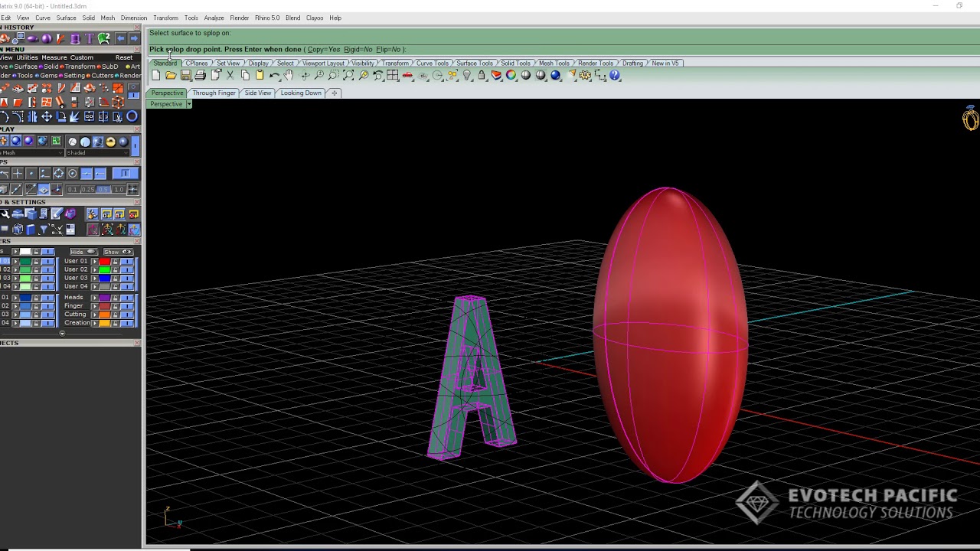Open Options with the gear icon

pos(586,75)
